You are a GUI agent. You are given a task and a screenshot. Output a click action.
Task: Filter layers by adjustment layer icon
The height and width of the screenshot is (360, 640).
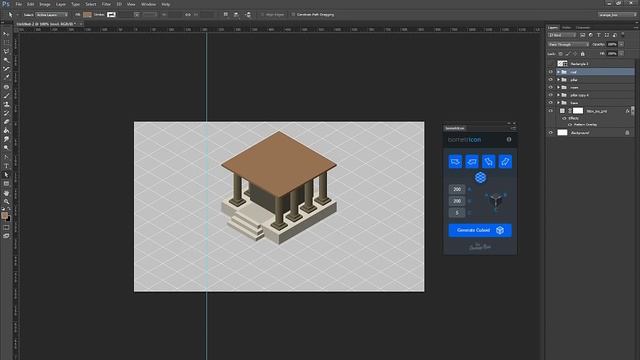tap(591, 36)
